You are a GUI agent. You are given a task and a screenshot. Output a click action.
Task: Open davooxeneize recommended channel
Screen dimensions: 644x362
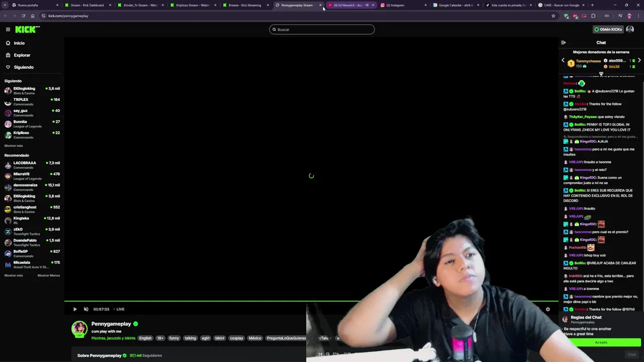32,187
